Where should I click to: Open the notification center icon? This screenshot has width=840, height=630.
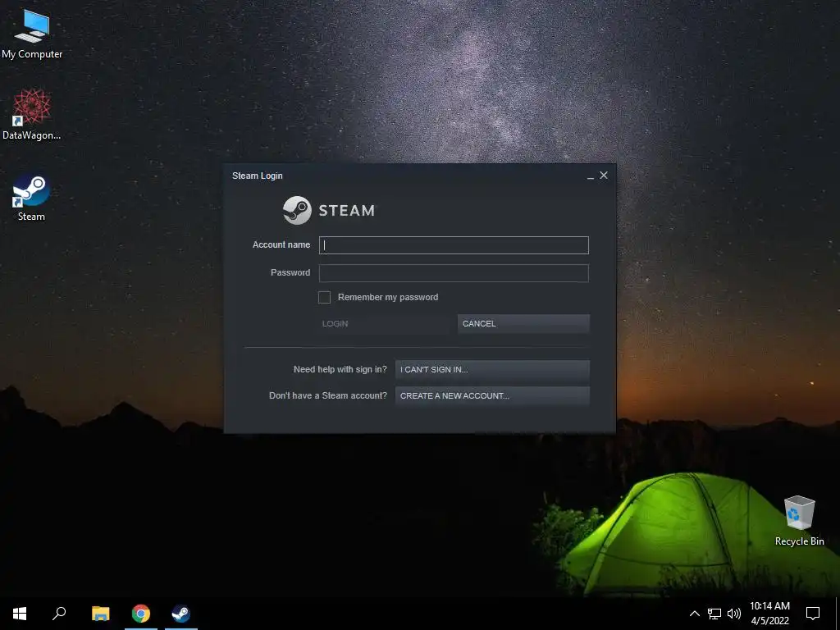click(813, 614)
